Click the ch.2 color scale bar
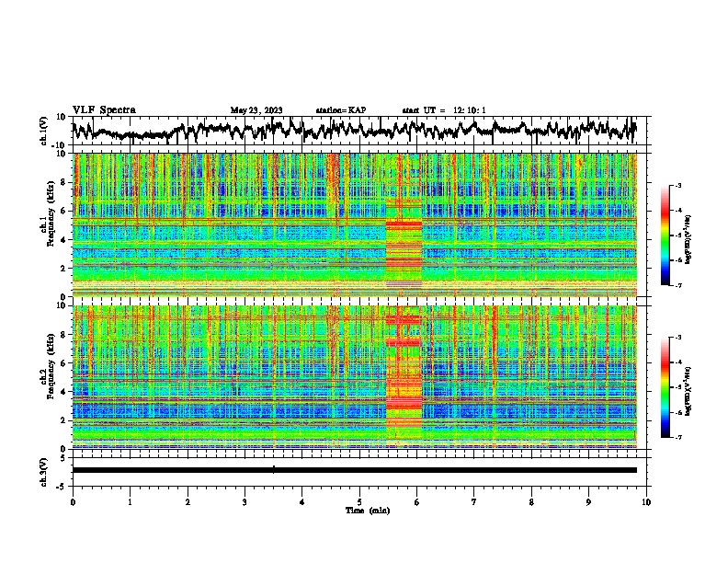 [x=665, y=387]
